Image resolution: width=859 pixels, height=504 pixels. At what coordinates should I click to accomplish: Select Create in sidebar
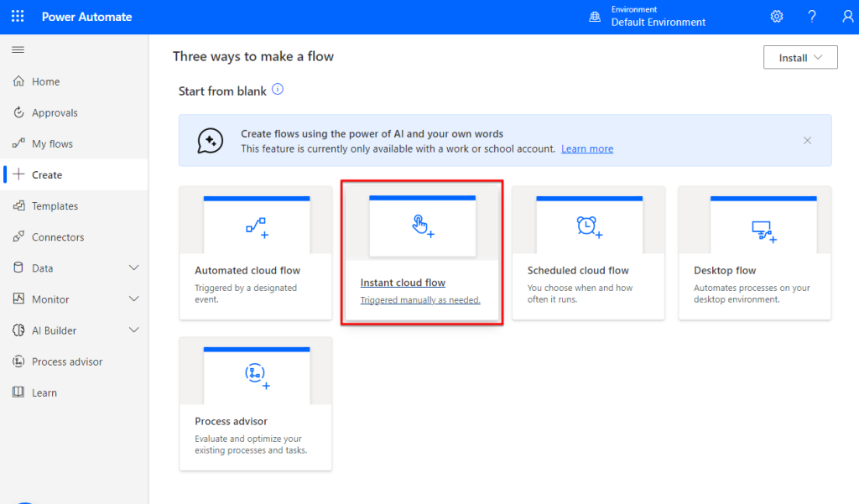(x=74, y=174)
